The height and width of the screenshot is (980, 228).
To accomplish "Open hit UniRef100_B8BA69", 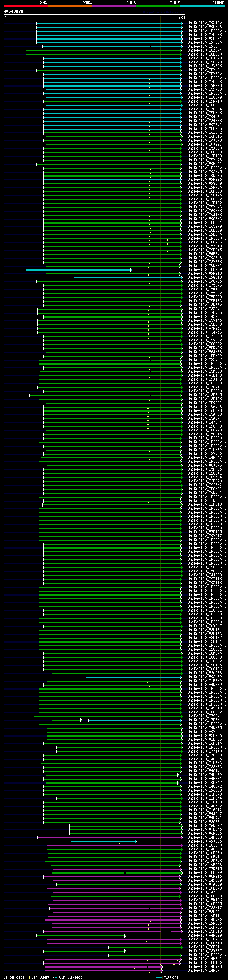I will click(204, 270).
